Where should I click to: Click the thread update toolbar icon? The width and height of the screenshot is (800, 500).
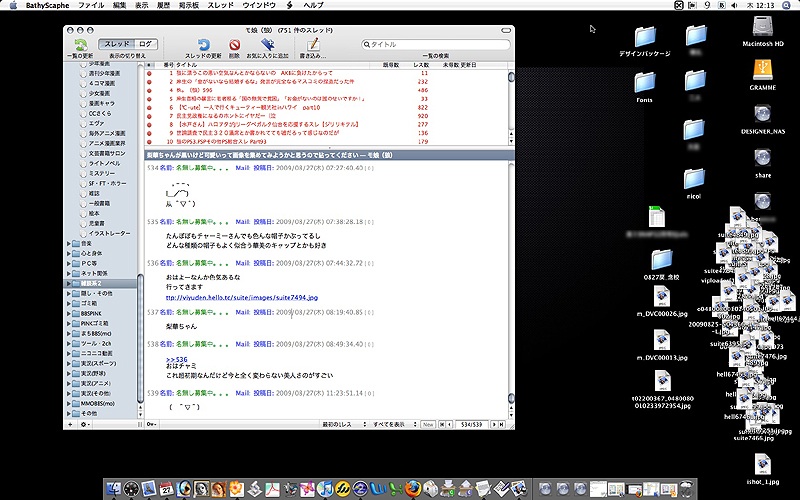(203, 43)
